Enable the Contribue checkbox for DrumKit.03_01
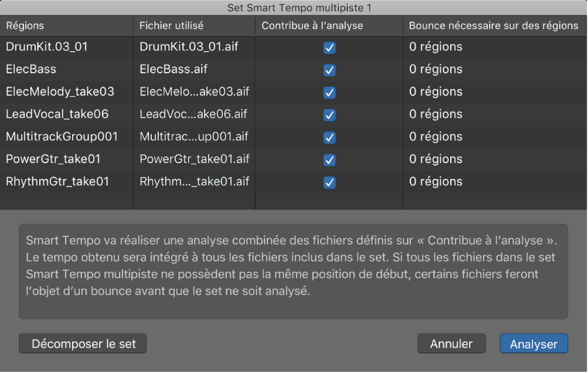Viewport: 588px width, 373px height. [x=330, y=47]
